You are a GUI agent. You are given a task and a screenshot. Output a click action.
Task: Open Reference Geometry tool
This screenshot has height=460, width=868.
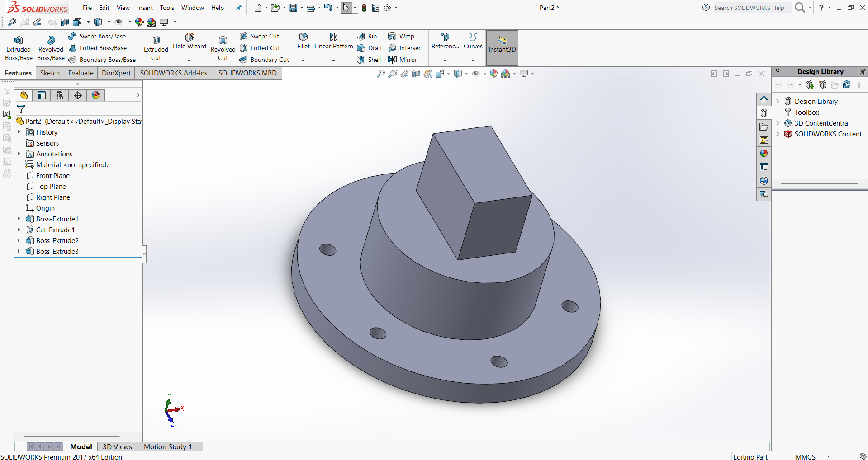[x=445, y=41]
